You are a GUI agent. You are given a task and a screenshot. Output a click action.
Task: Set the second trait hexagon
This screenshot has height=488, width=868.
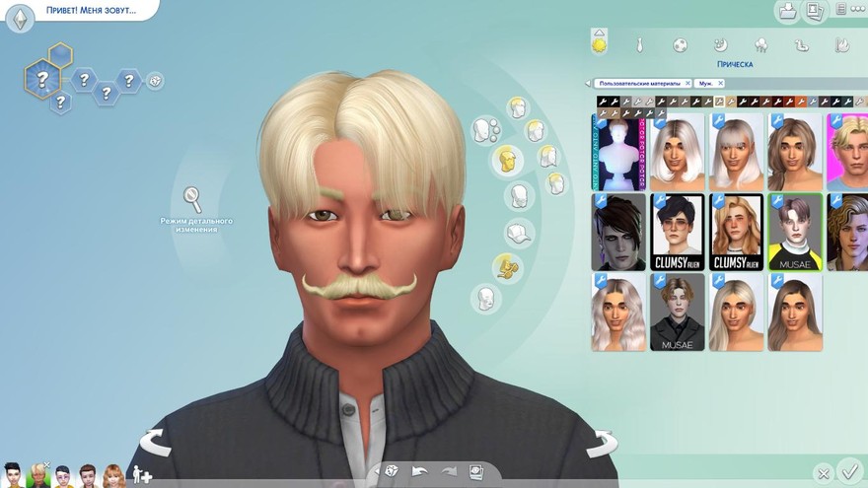[x=106, y=93]
